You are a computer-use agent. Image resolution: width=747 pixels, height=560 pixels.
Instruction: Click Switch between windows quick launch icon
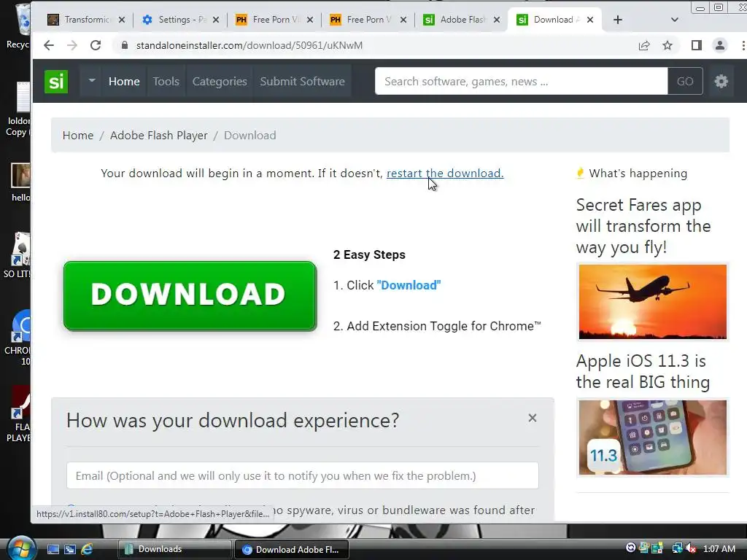tap(70, 549)
